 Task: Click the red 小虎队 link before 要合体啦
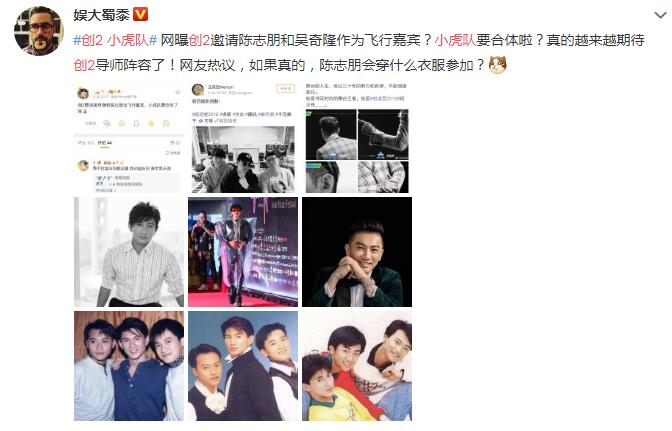pos(455,40)
